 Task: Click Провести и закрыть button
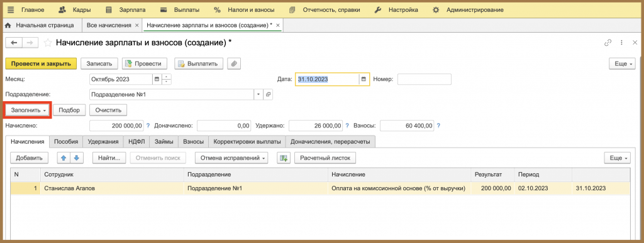(41, 63)
